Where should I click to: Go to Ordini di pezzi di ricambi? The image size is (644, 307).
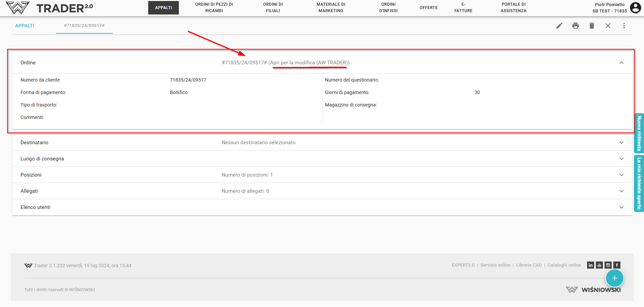214,8
